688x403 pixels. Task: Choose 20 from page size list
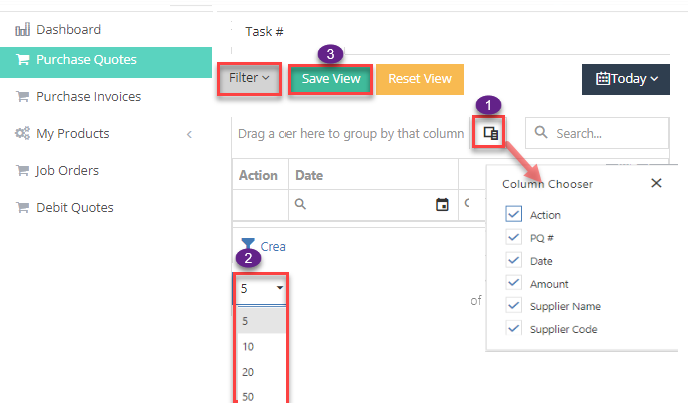click(x=246, y=371)
